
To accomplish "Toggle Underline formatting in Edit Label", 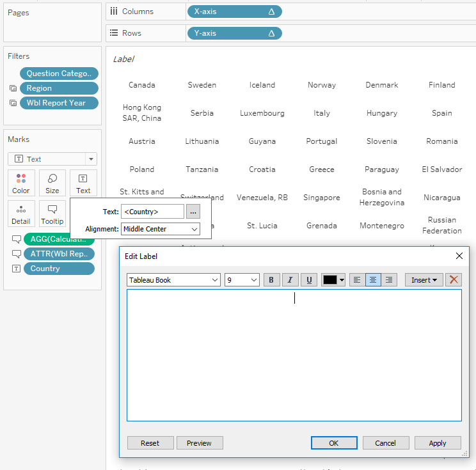I will pos(310,279).
